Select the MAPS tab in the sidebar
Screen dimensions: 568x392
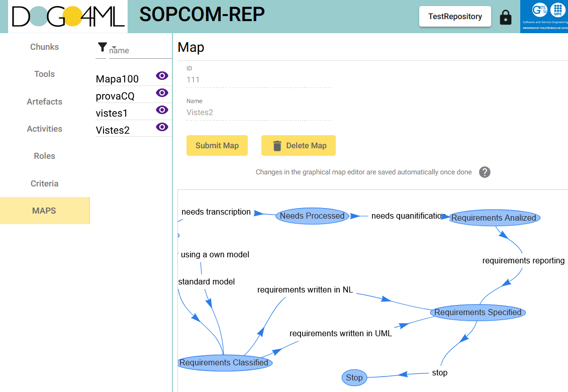[x=44, y=210]
